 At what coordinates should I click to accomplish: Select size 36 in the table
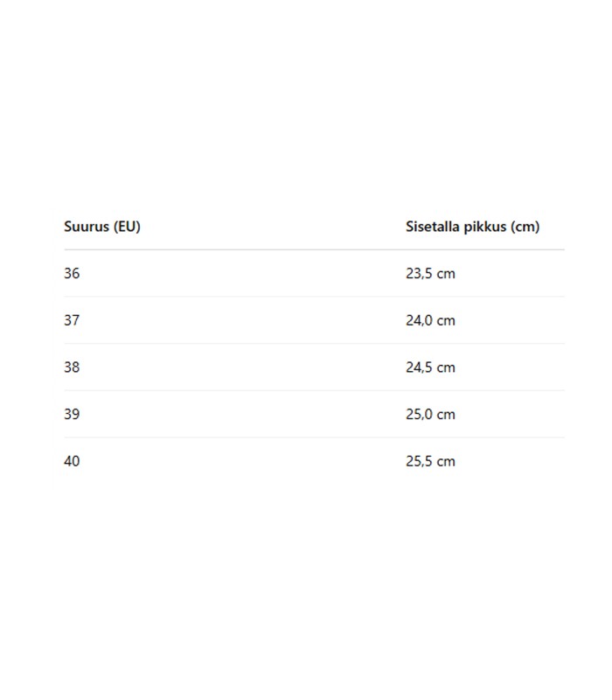(x=72, y=274)
